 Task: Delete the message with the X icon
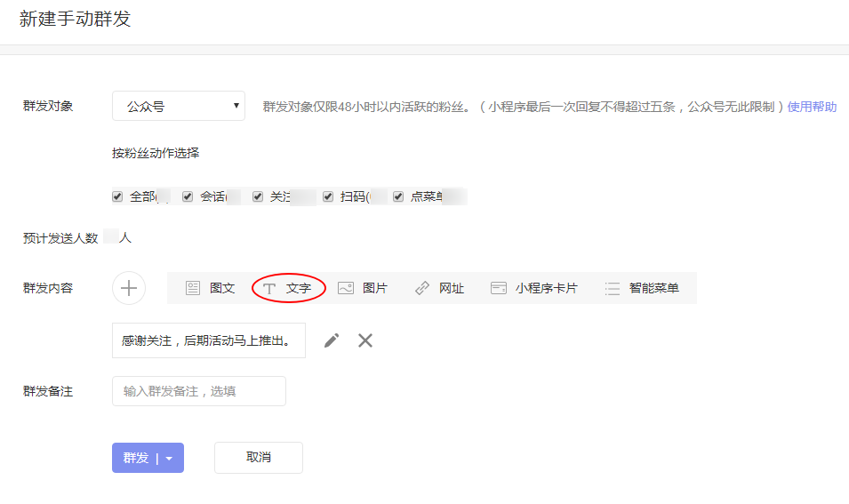coord(365,340)
